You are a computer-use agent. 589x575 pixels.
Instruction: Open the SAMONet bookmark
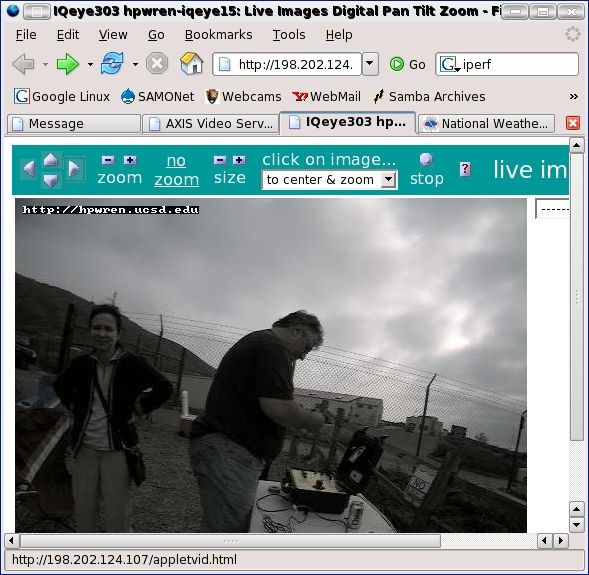point(157,97)
